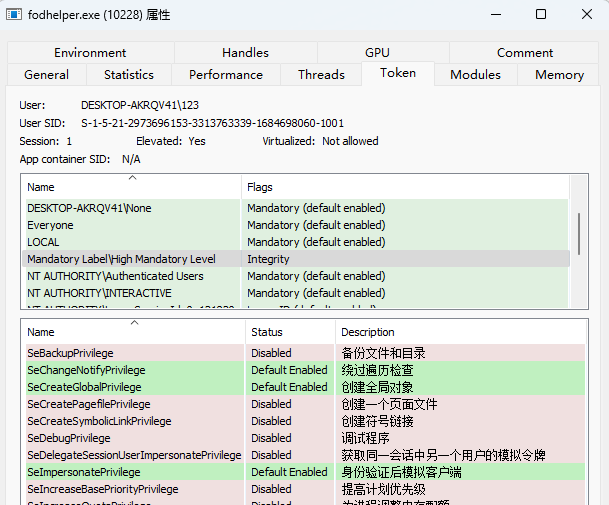
Task: Show the Performance tab
Action: pos(226,75)
